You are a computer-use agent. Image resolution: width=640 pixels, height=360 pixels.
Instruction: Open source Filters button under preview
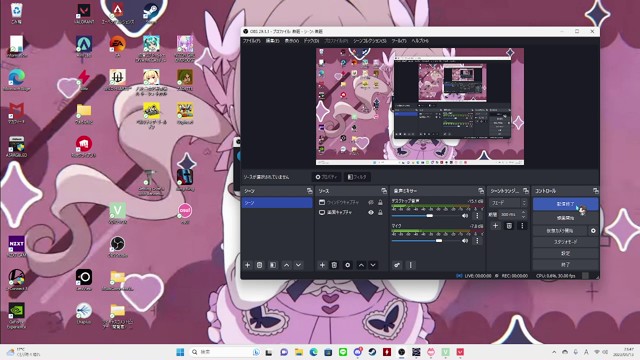click(x=357, y=177)
